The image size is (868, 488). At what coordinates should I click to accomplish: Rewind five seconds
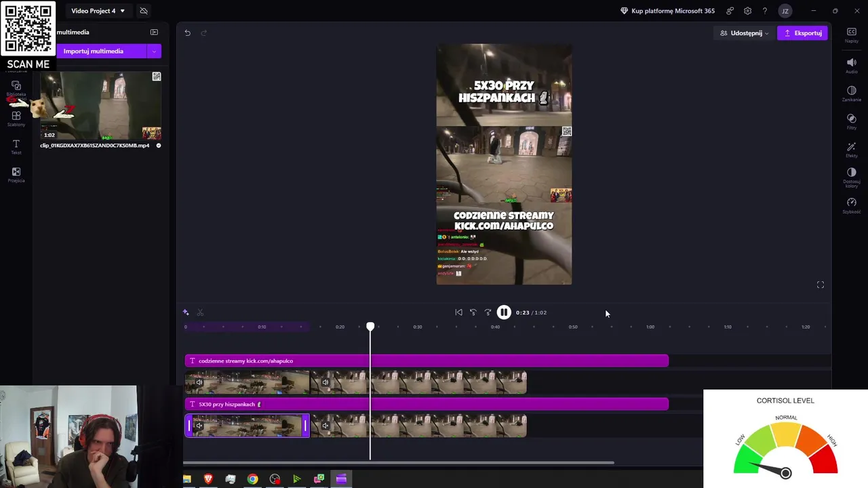point(473,312)
